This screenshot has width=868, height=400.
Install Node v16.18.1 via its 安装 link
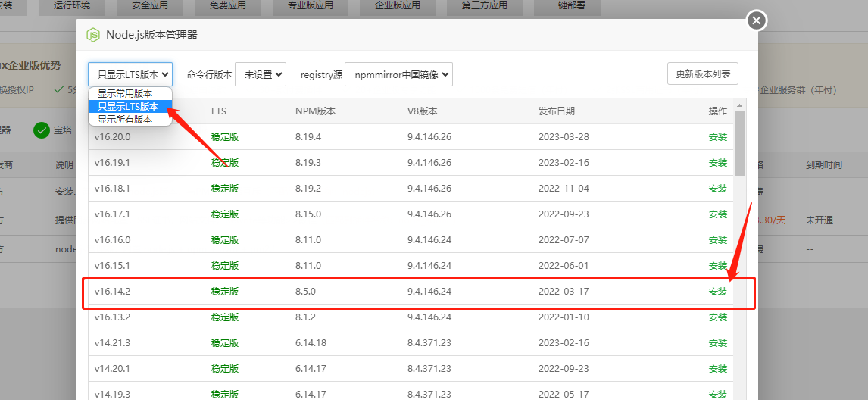(x=718, y=189)
